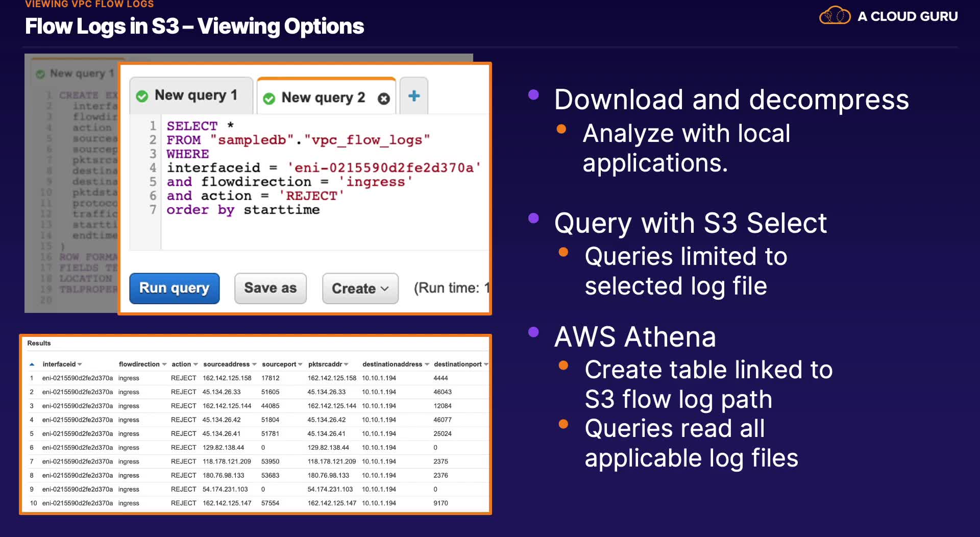Click sourceport value 53683
The image size is (980, 537).
pos(271,475)
